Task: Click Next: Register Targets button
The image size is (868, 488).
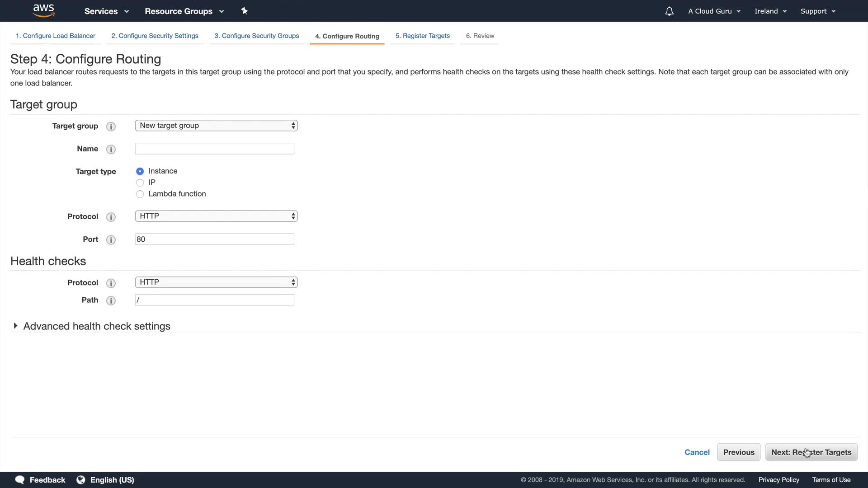Action: (x=811, y=452)
